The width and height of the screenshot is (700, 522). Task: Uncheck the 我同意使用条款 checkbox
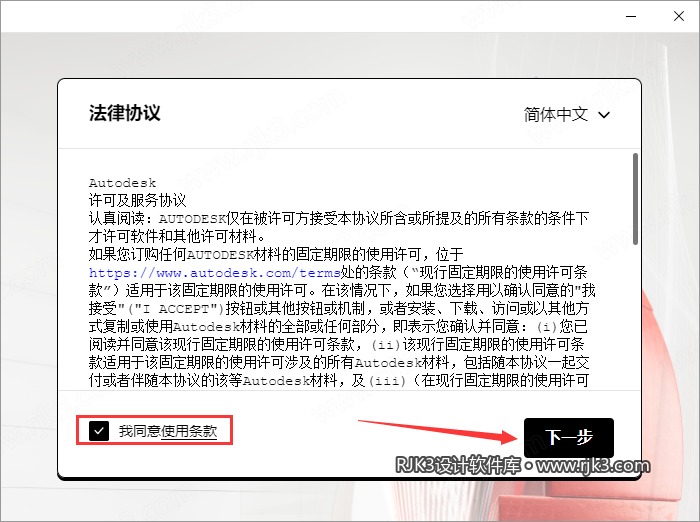[99, 431]
